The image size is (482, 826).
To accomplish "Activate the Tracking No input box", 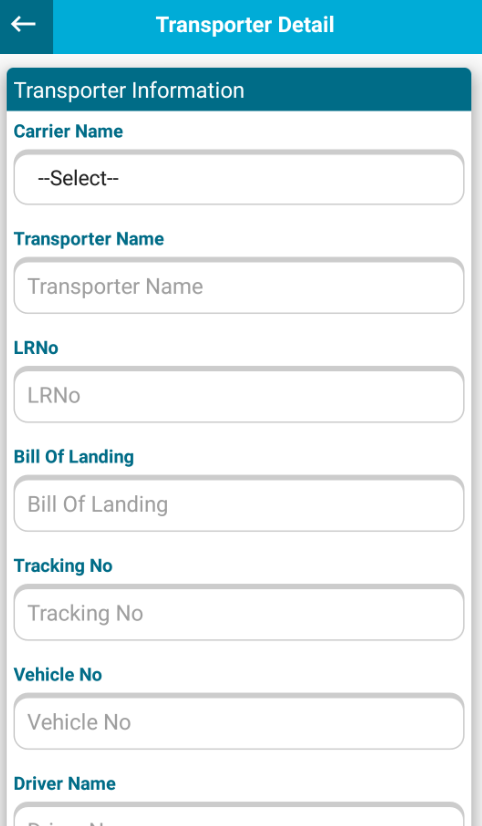I will click(x=239, y=613).
